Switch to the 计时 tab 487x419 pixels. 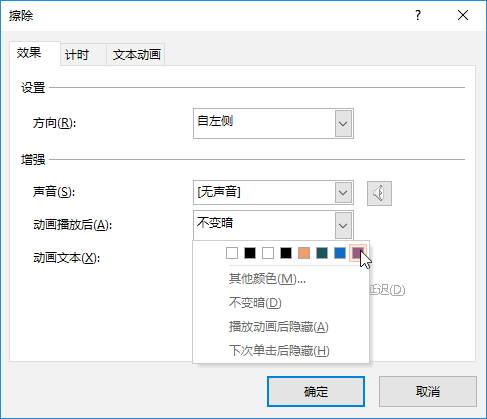[83, 55]
